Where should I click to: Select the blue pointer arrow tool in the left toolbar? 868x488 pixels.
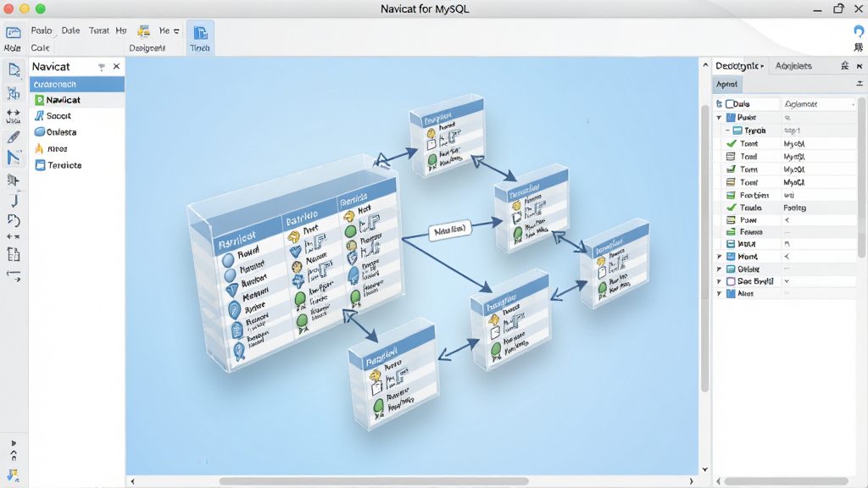click(14, 158)
